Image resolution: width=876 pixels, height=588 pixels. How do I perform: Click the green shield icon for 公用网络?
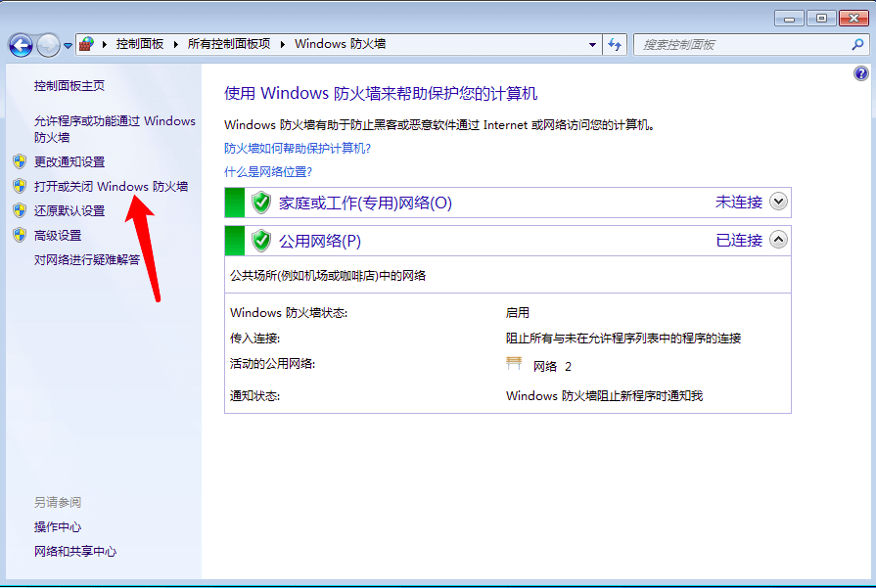tap(261, 241)
